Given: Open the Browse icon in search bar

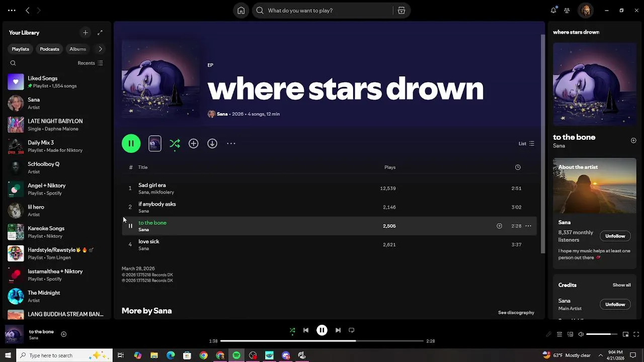Looking at the screenshot, I should point(401,11).
